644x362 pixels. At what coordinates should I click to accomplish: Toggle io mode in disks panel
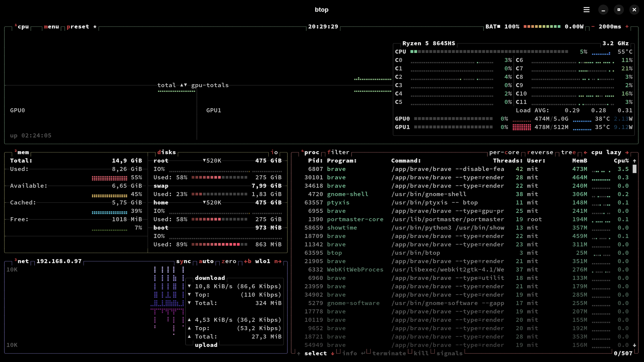tap(274, 152)
